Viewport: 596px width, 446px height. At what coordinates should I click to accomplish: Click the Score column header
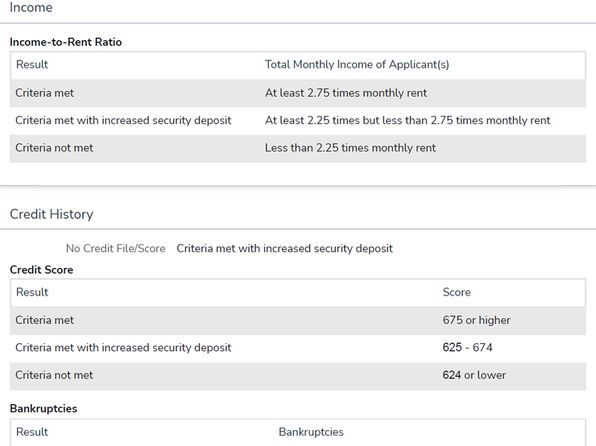pos(457,292)
